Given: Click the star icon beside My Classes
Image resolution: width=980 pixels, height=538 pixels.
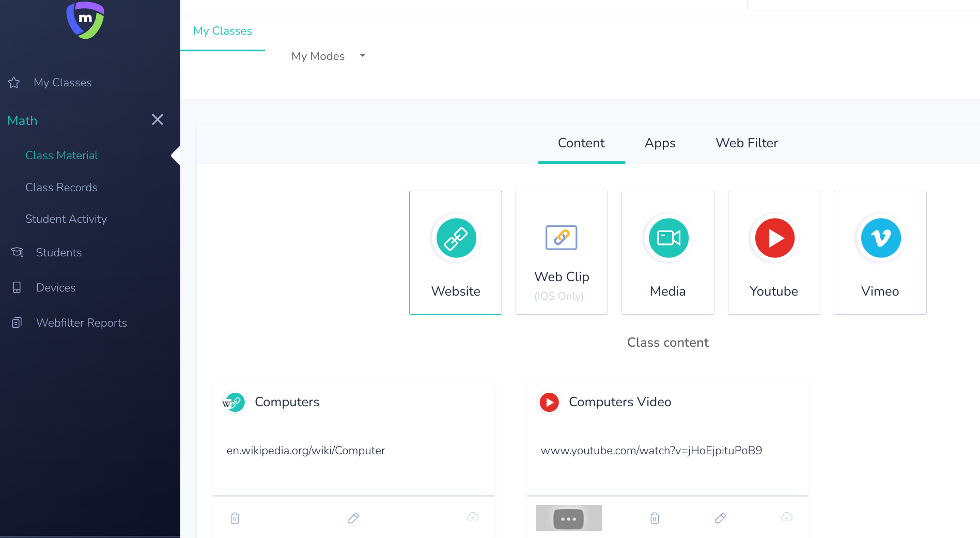Looking at the screenshot, I should (14, 82).
